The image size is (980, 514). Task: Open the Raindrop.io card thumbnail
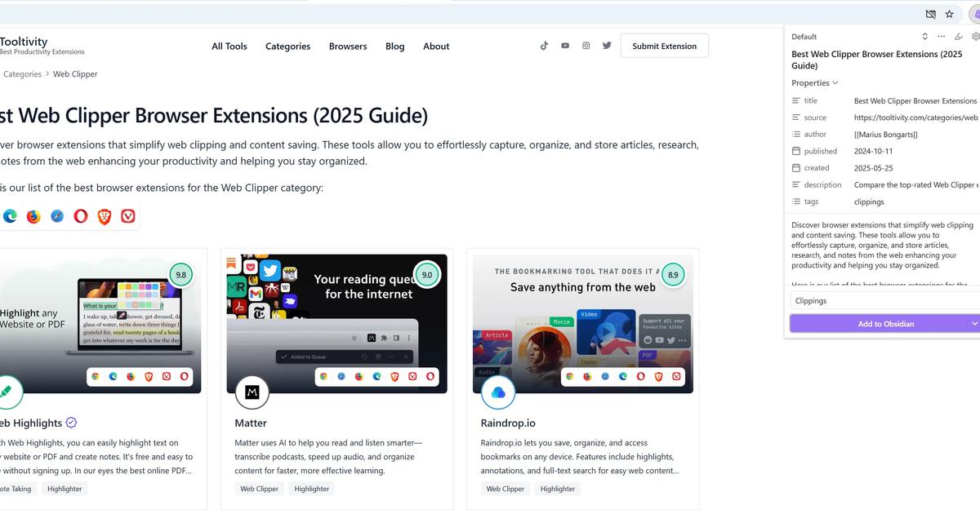(x=583, y=324)
